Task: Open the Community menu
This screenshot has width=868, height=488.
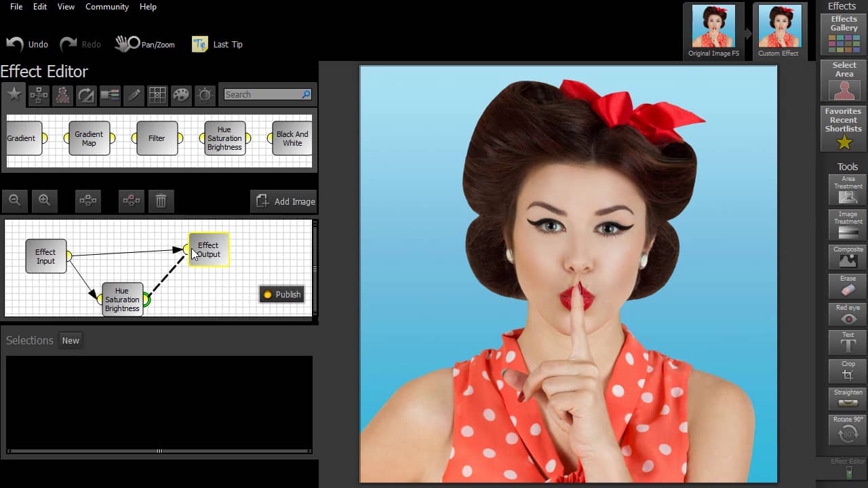Action: (106, 7)
